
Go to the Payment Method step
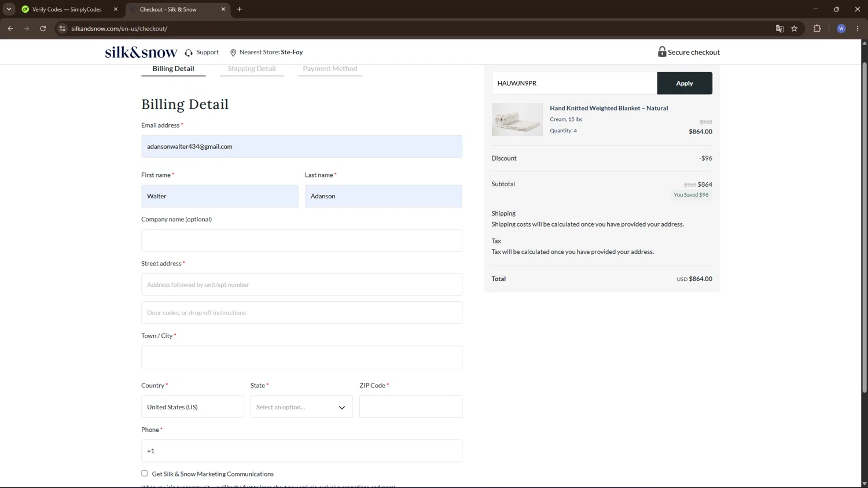click(x=330, y=69)
